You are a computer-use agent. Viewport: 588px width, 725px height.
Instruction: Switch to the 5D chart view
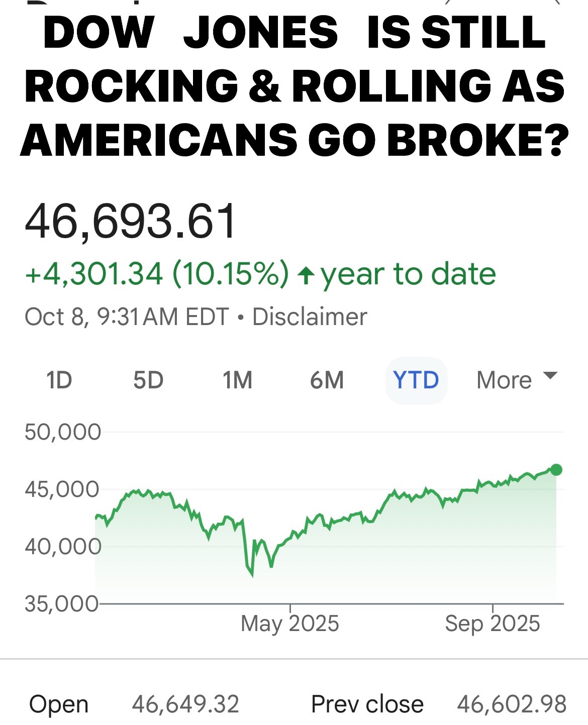click(x=147, y=380)
